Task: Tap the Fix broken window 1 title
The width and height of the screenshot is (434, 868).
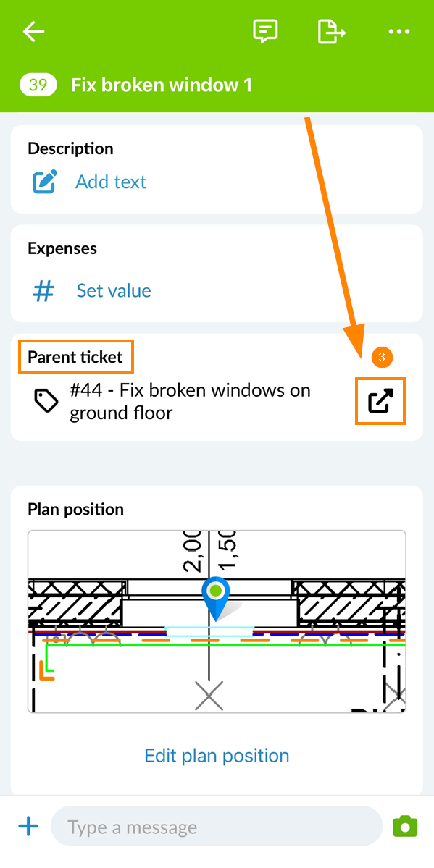Action: pos(162,85)
